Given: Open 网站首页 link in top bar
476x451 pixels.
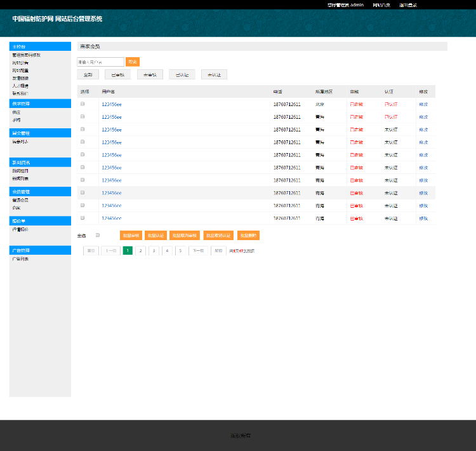Looking at the screenshot, I should (381, 4).
